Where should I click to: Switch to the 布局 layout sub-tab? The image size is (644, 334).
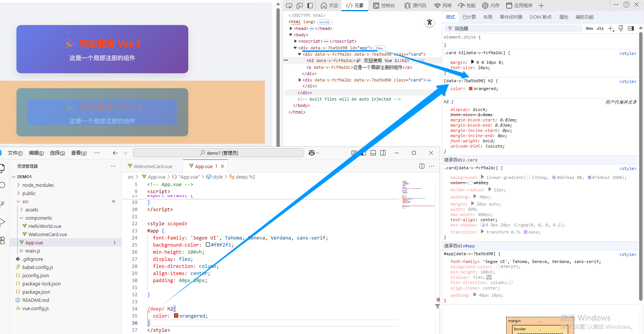[487, 17]
